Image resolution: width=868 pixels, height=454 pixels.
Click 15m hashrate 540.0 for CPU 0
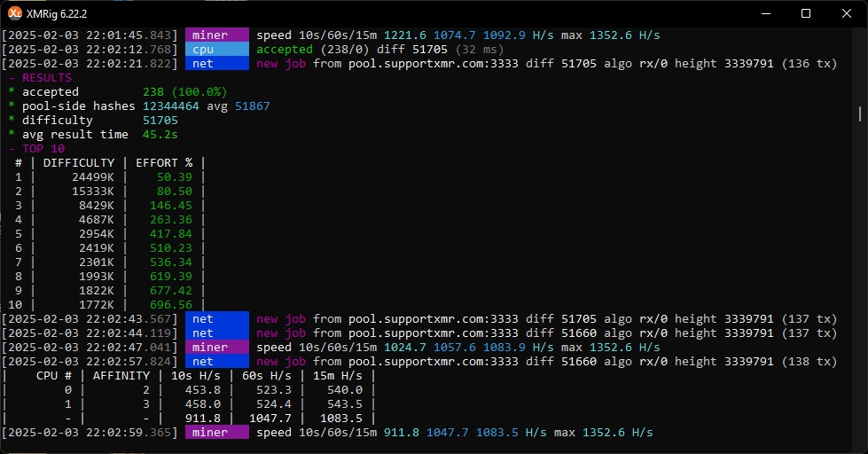click(x=345, y=390)
